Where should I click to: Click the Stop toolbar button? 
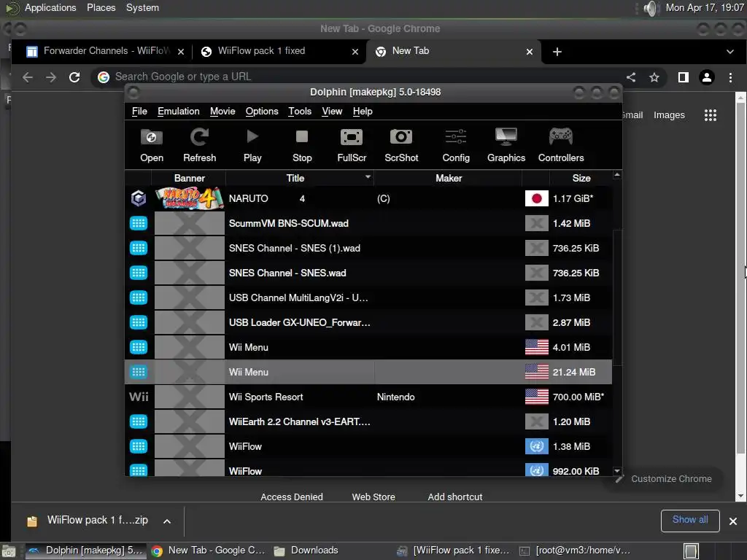click(302, 145)
